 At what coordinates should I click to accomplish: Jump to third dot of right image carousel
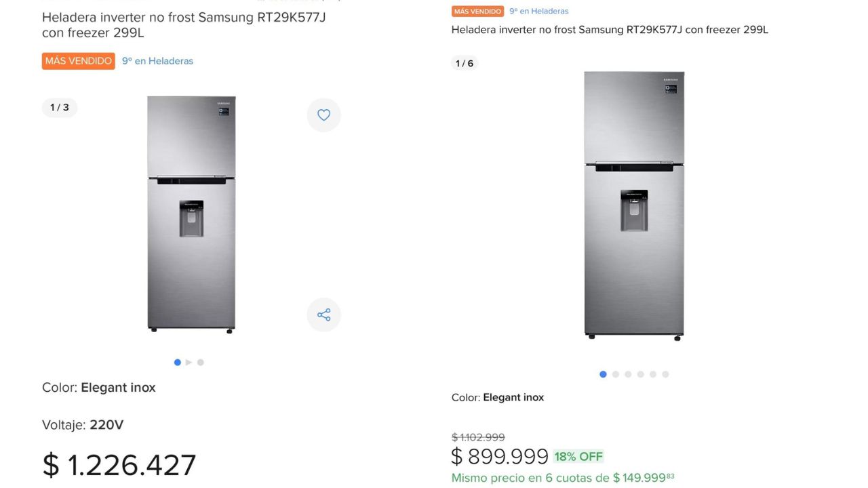[628, 374]
